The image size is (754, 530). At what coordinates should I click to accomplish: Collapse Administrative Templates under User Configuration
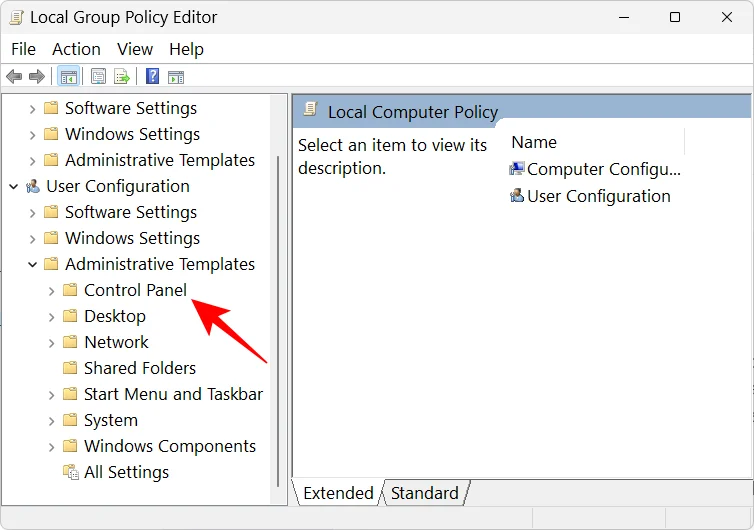[33, 264]
